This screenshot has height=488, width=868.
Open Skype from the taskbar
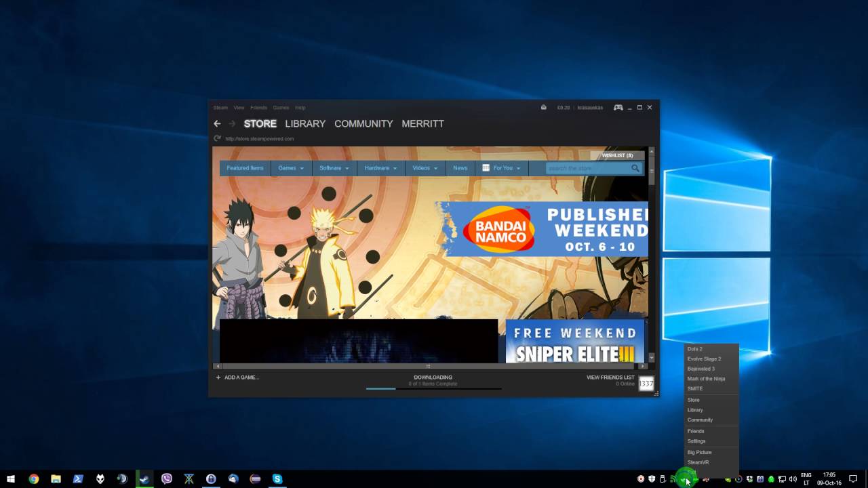[277, 479]
